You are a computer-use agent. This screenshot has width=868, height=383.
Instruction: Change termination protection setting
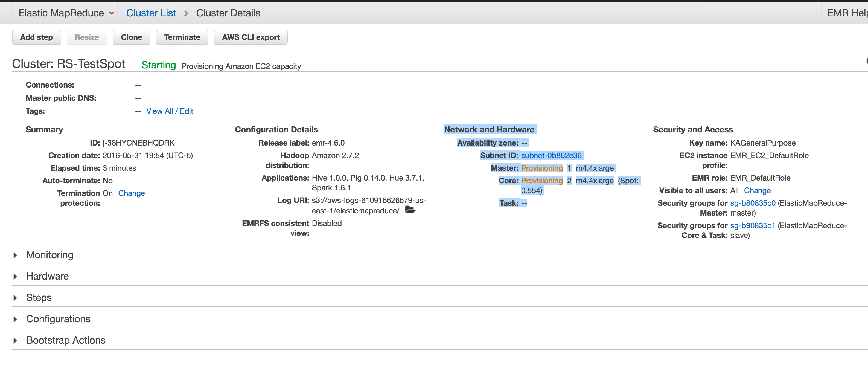tap(132, 193)
